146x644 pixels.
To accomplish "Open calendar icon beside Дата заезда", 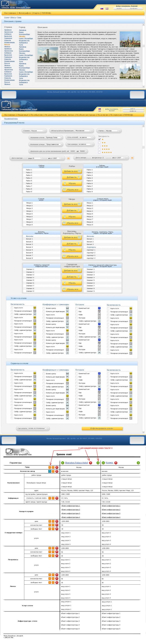I will pos(132,158).
